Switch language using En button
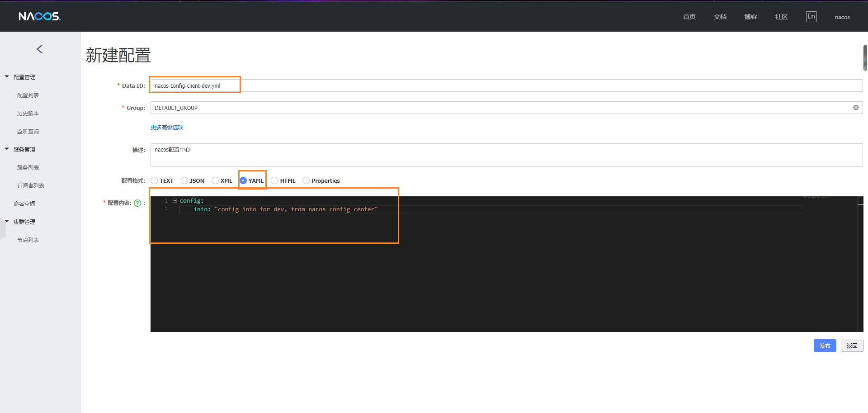868x413 pixels. click(811, 17)
